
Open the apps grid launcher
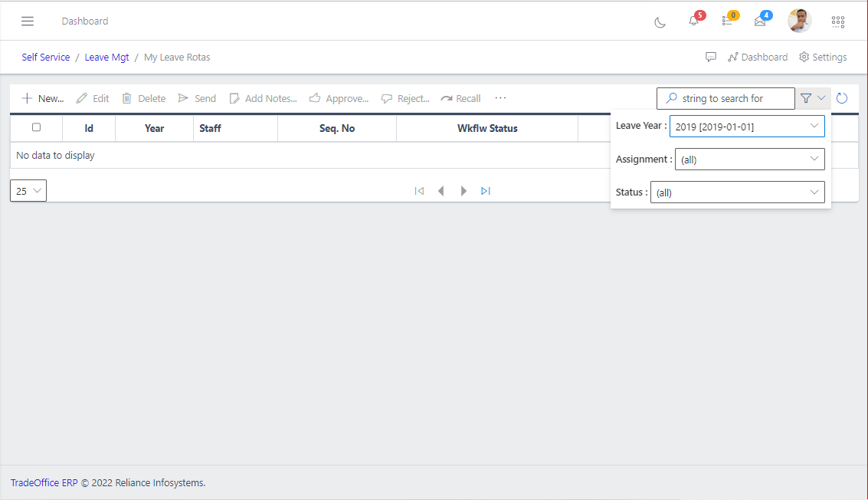pyautogui.click(x=838, y=21)
